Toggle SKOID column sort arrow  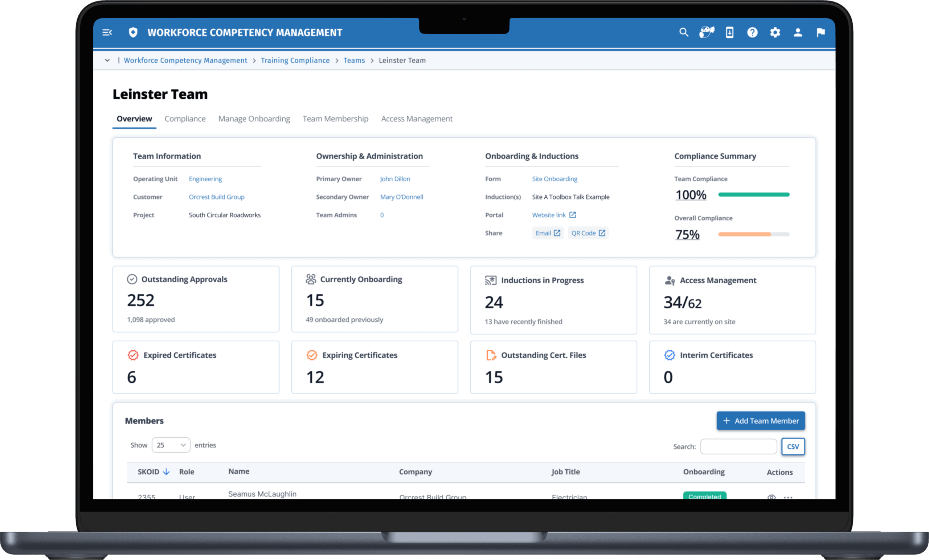pos(166,472)
